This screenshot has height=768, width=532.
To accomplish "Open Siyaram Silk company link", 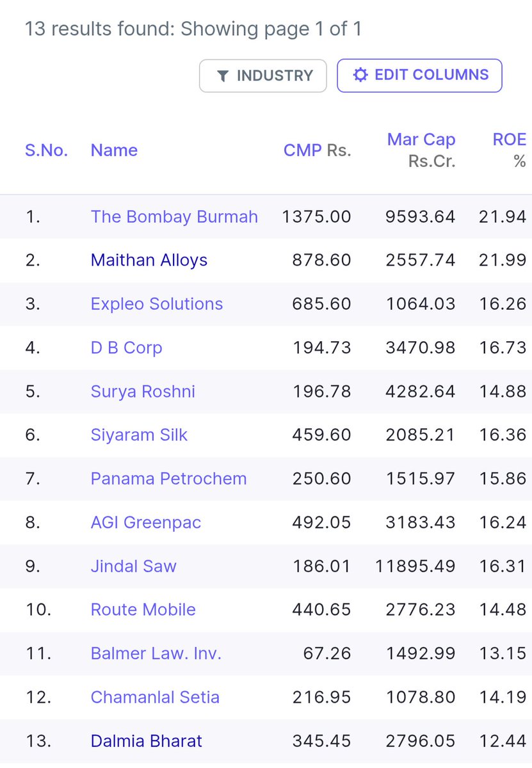I will point(139,435).
